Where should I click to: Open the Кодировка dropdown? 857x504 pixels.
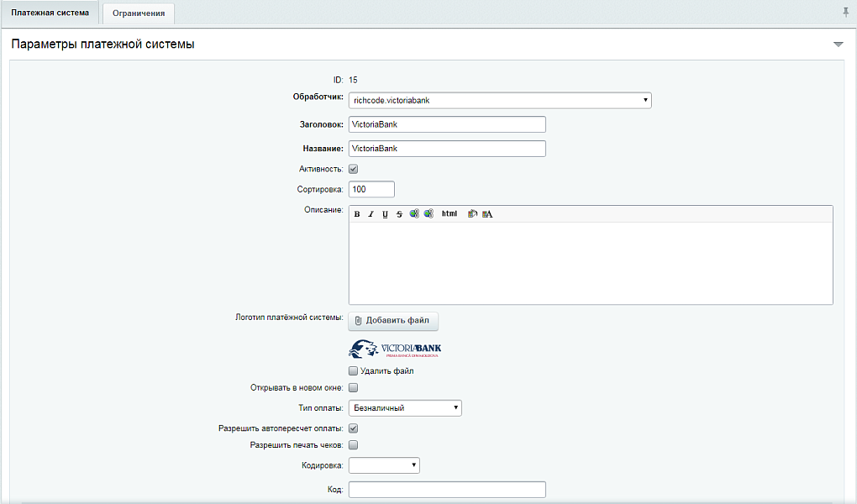pyautogui.click(x=384, y=465)
